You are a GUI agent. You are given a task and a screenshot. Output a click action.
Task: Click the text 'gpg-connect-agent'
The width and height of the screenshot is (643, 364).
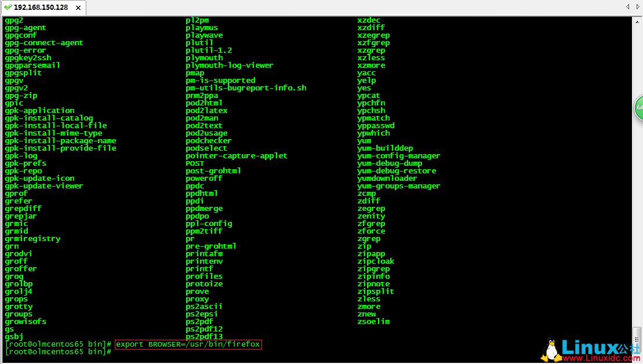[x=44, y=43]
